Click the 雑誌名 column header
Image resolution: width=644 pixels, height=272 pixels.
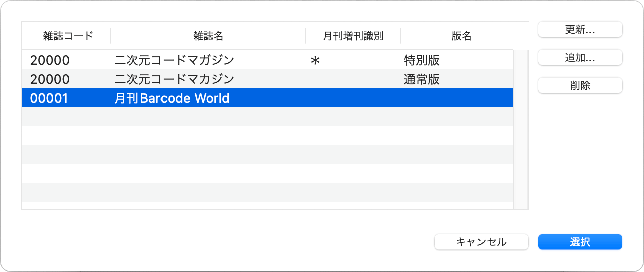coord(208,36)
